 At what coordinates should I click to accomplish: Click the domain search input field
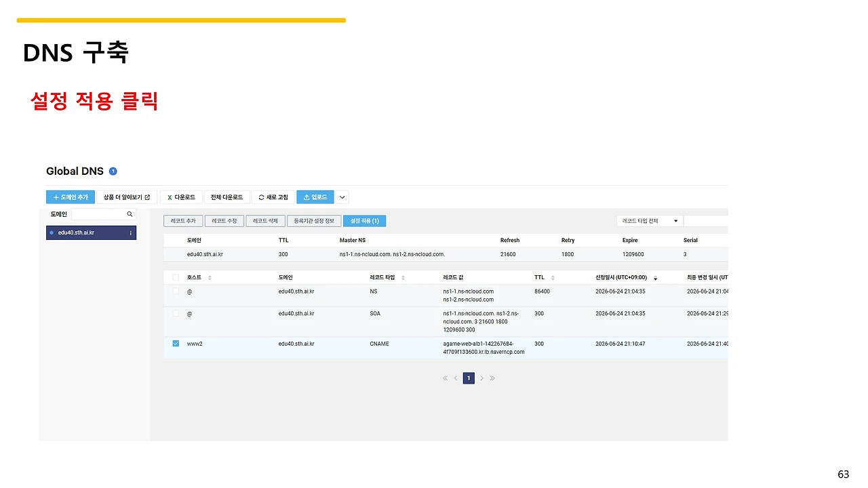98,214
